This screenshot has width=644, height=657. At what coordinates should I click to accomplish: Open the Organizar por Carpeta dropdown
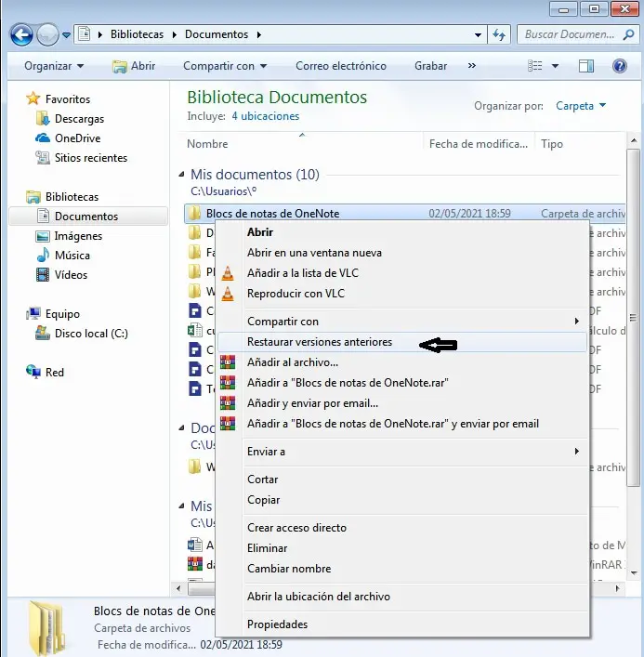(x=581, y=106)
